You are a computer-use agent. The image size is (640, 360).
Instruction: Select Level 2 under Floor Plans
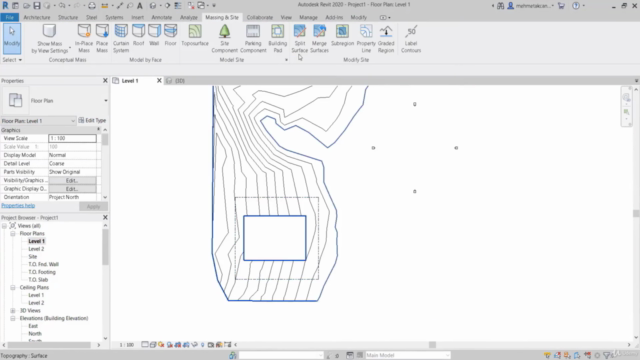point(36,249)
